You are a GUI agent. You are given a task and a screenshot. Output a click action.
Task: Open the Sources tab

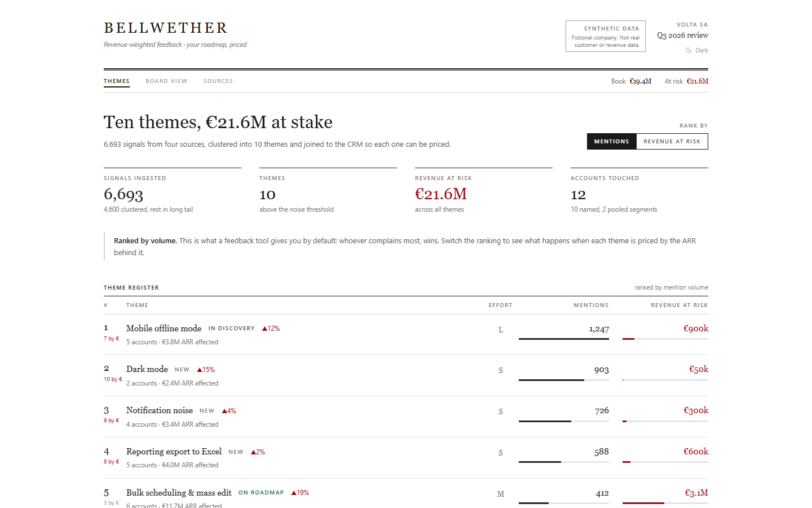pos(218,81)
